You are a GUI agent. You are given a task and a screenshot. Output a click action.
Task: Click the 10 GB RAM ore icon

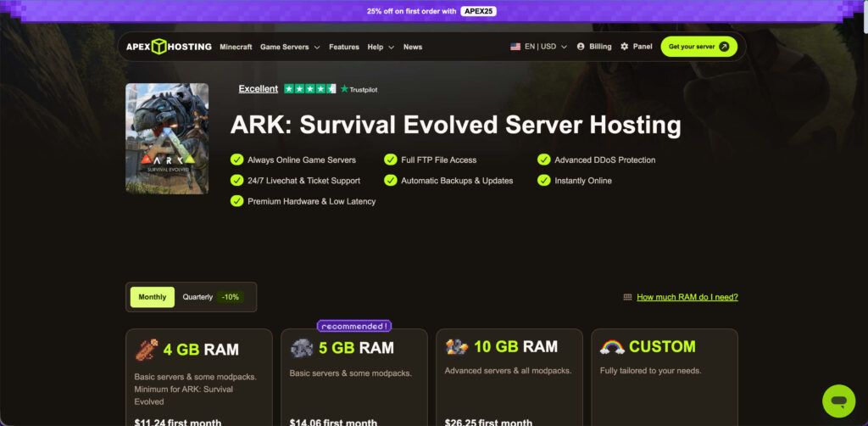click(x=457, y=347)
